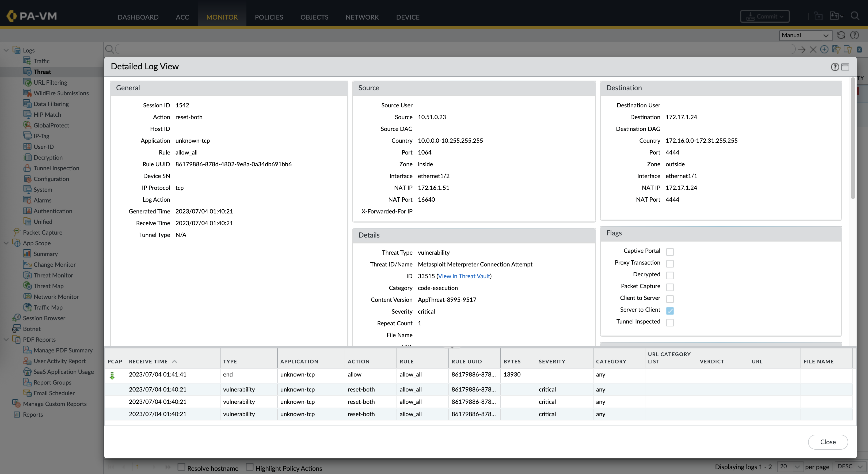Enable the Packet Capture flag checkbox
The image size is (868, 474).
click(x=670, y=287)
